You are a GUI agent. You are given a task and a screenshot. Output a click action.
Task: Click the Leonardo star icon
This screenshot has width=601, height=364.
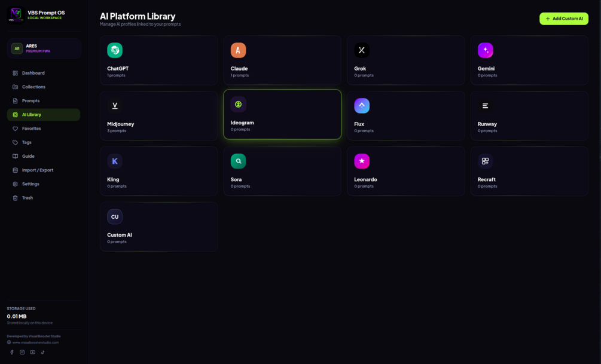coord(361,161)
